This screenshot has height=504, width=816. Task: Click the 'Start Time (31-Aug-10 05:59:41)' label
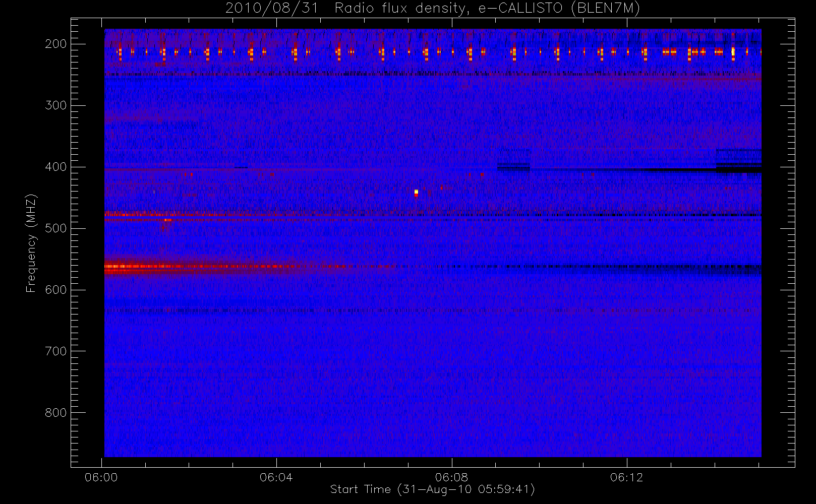tap(432, 489)
